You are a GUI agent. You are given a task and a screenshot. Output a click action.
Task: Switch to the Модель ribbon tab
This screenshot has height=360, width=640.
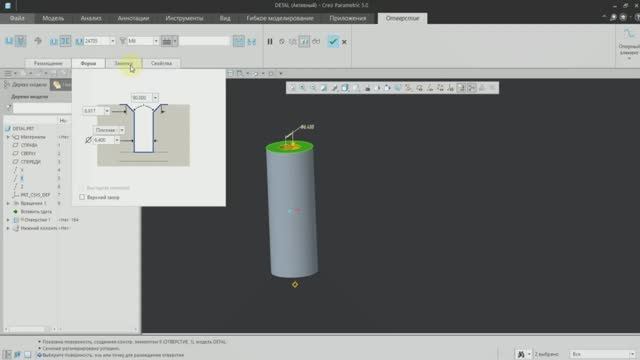pyautogui.click(x=53, y=18)
